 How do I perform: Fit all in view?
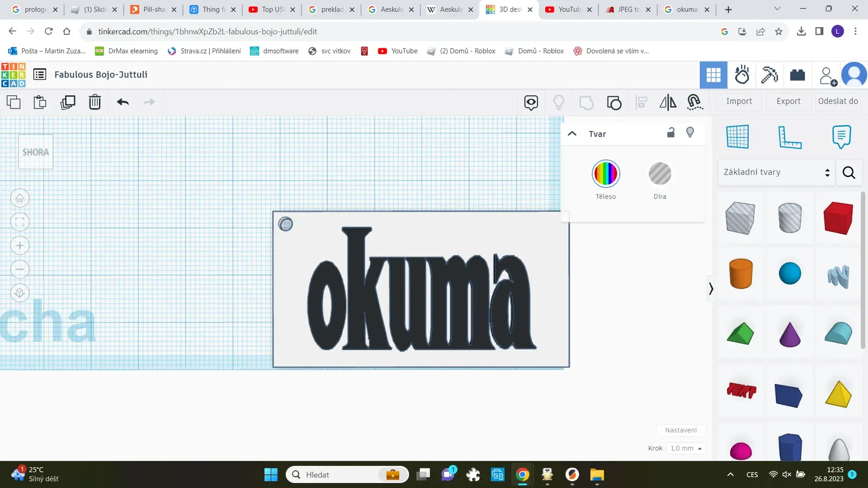[x=20, y=222]
